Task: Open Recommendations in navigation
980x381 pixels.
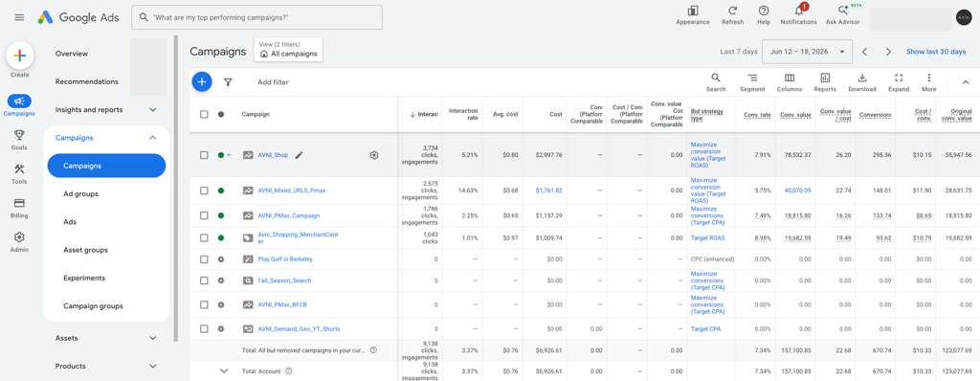Action: coord(86,82)
